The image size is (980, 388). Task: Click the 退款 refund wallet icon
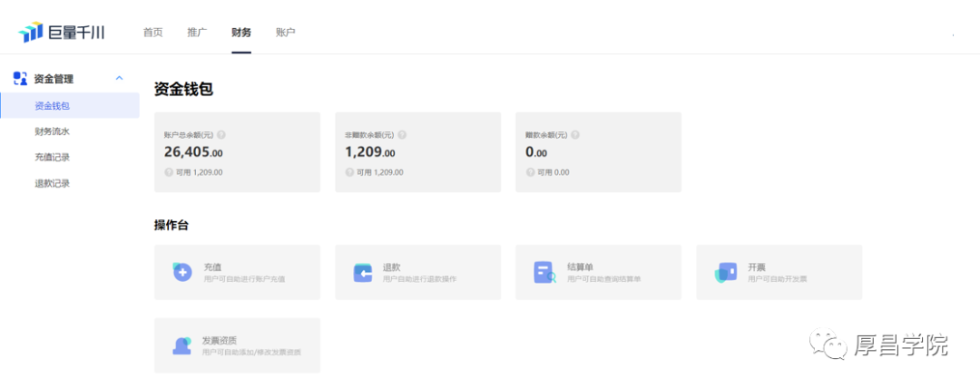pyautogui.click(x=362, y=272)
